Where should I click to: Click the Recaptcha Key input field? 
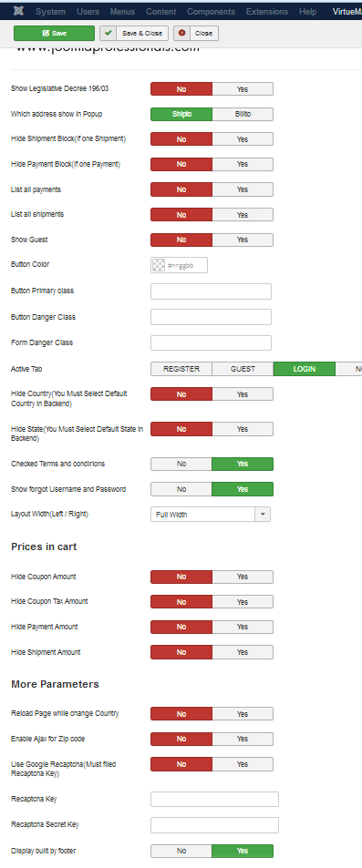point(214,800)
